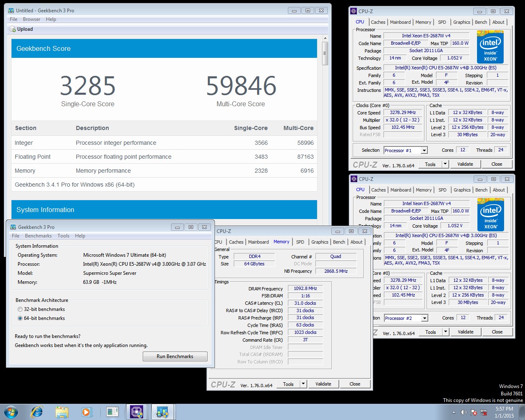This screenshot has width=525, height=420.
Task: Open volume control in system tray
Action: (x=465, y=412)
